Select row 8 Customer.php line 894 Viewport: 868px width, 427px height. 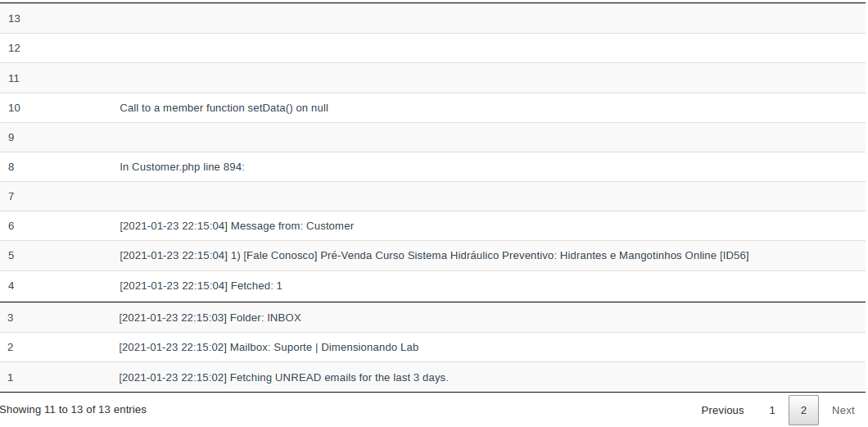point(182,166)
